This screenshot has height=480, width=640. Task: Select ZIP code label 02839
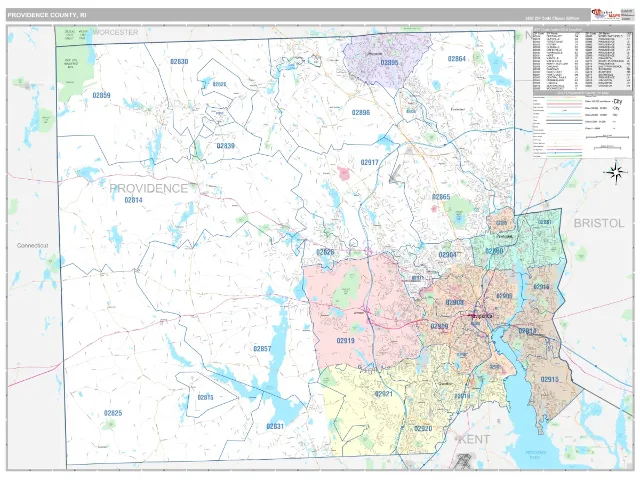tap(225, 146)
